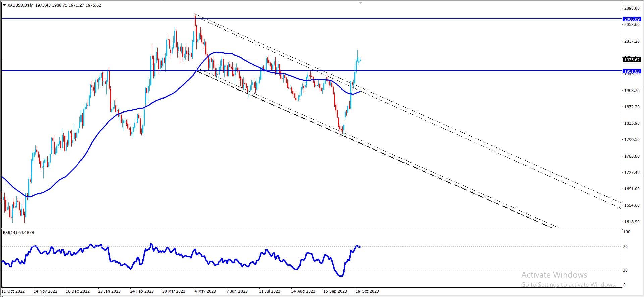The width and height of the screenshot is (644, 297).
Task: Click the 1654.60 price axis label
Action: click(631, 205)
